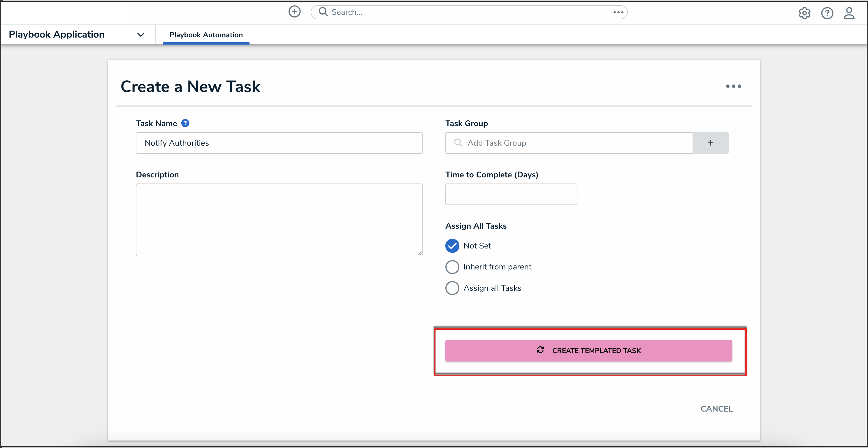Screen dimensions: 868x448
Task: Open the help question mark icon
Action: point(827,13)
